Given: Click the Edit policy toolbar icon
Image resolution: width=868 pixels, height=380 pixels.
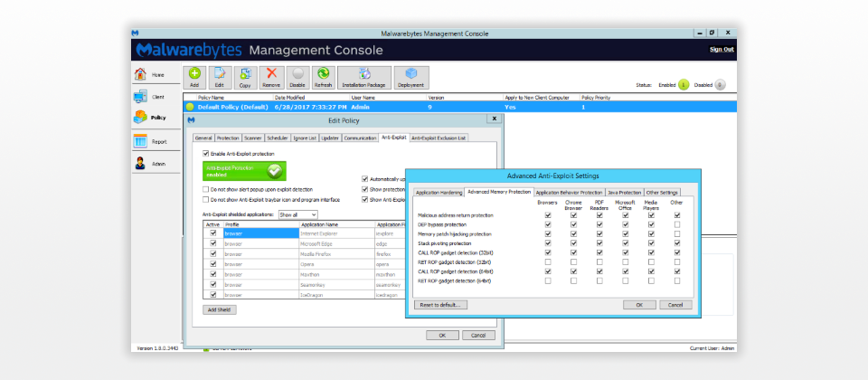Looking at the screenshot, I should pos(219,78).
